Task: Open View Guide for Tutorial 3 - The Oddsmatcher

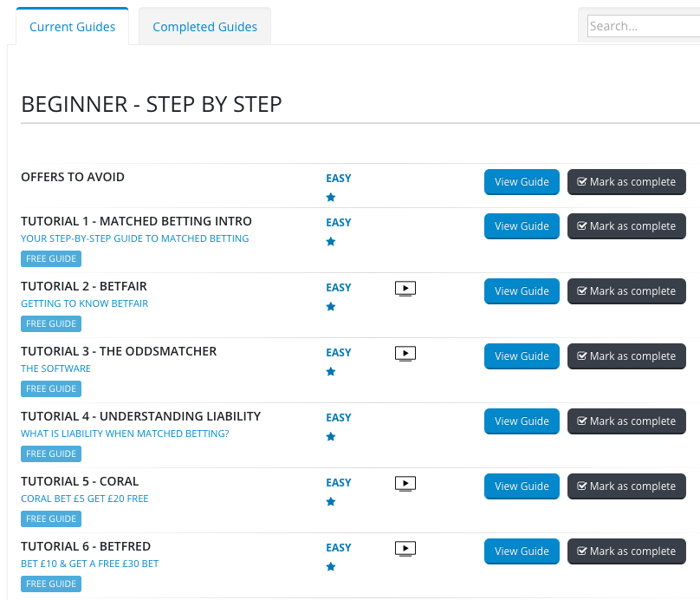Action: coord(522,356)
